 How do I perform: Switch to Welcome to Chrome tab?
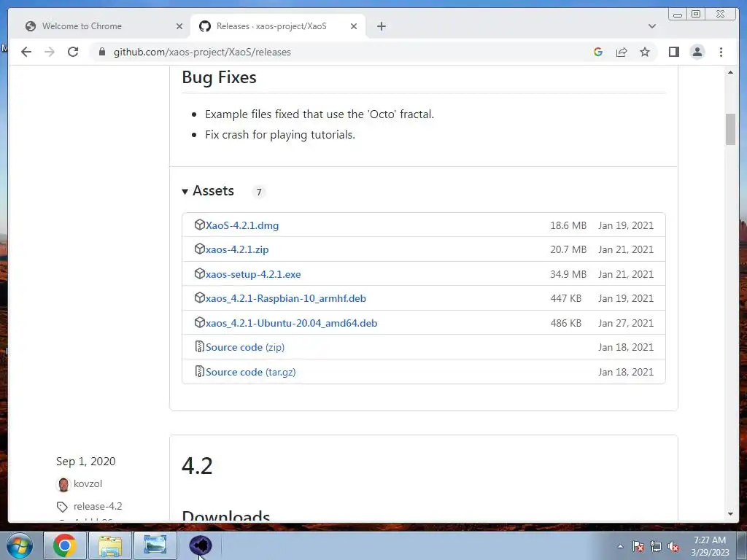(x=98, y=26)
